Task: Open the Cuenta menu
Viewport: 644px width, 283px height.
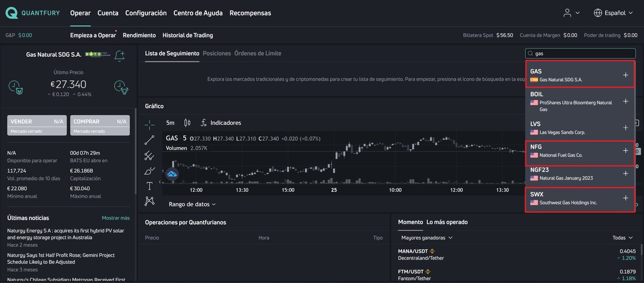Action: click(x=108, y=13)
